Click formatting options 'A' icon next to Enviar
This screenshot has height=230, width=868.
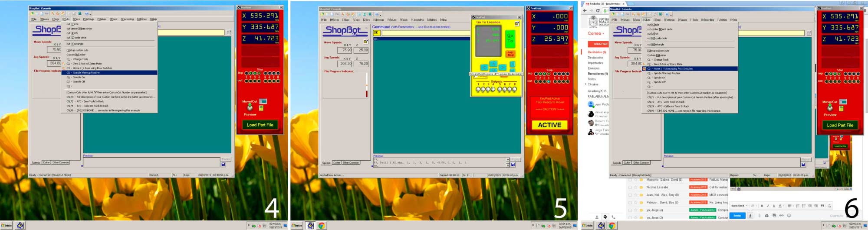[x=750, y=215]
